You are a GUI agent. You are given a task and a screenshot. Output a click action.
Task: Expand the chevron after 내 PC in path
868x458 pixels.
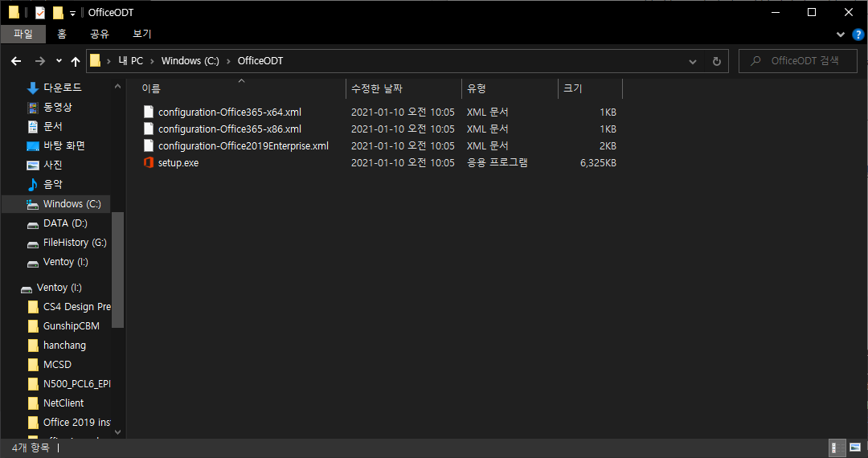pos(152,61)
